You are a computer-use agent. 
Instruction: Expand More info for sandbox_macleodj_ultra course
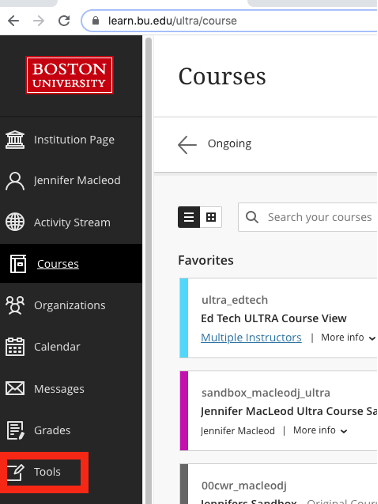(x=320, y=430)
